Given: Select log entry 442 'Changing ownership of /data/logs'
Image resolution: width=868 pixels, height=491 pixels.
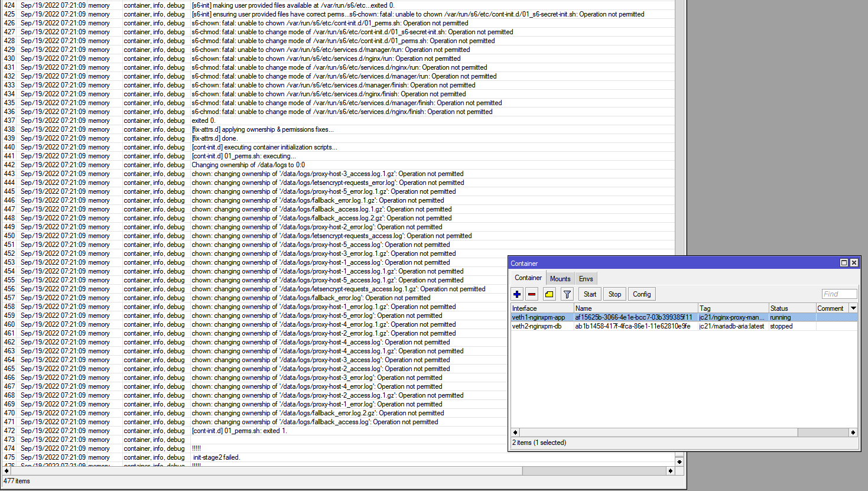Looking at the screenshot, I should (x=337, y=165).
